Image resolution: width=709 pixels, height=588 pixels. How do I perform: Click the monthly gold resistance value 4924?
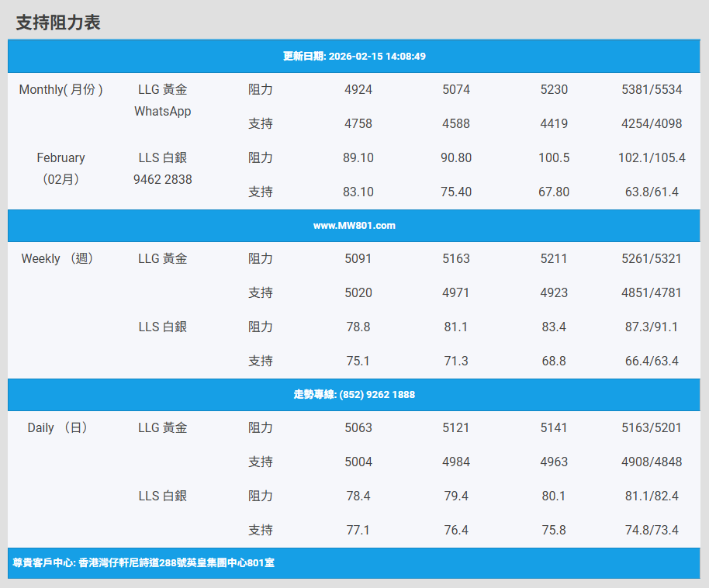358,90
